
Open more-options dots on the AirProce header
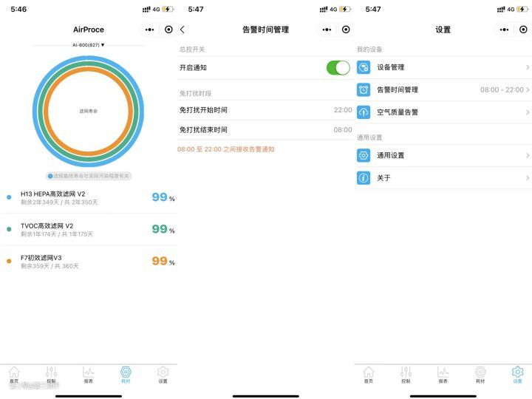point(149,30)
